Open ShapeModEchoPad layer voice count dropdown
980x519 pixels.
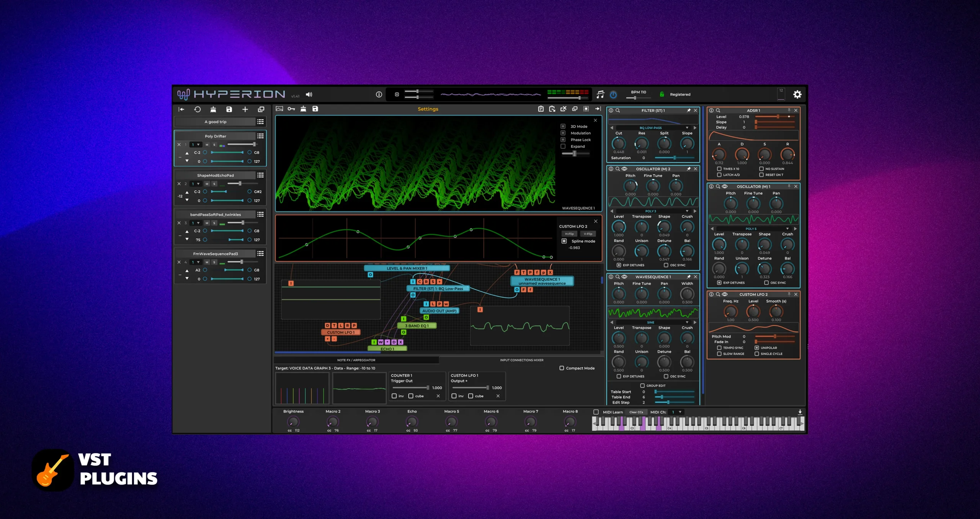(x=196, y=184)
